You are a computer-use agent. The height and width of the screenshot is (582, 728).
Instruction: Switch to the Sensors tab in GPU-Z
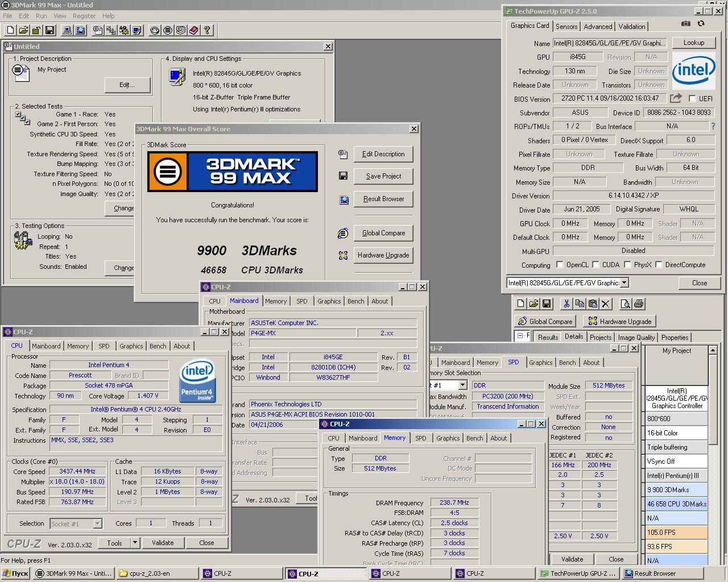coord(566,26)
